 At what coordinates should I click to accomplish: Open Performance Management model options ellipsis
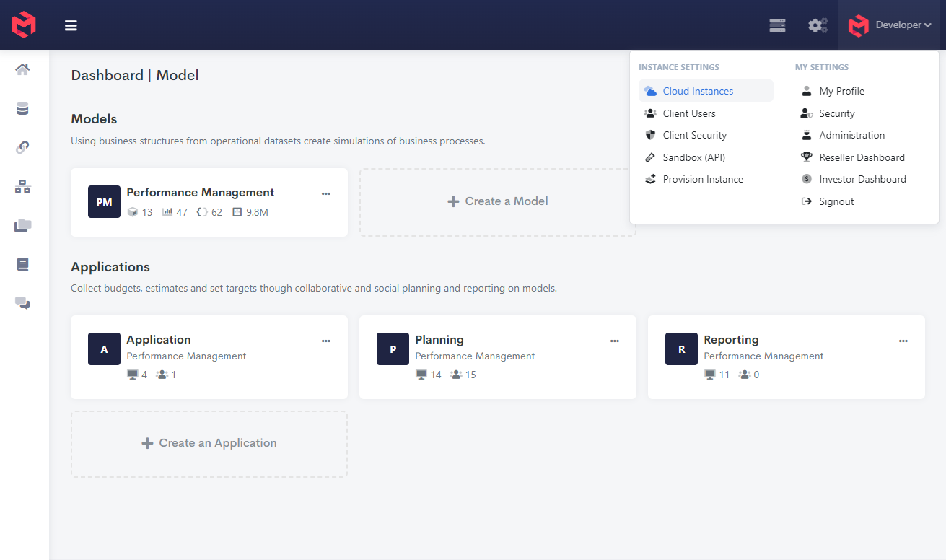coord(326,193)
